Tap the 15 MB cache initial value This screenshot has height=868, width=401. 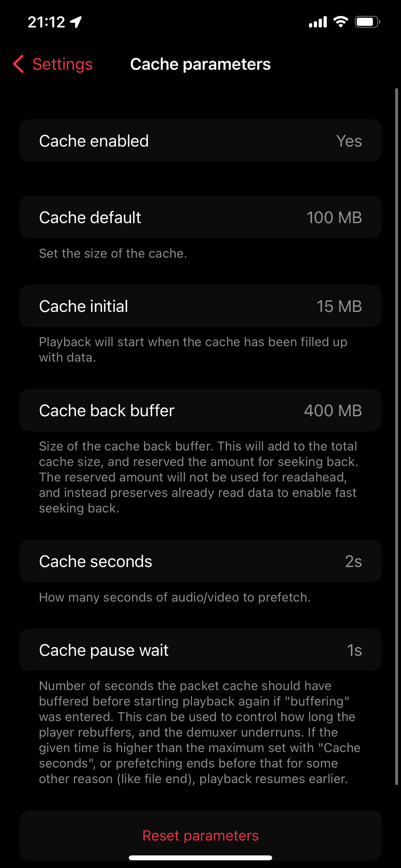pyautogui.click(x=339, y=306)
